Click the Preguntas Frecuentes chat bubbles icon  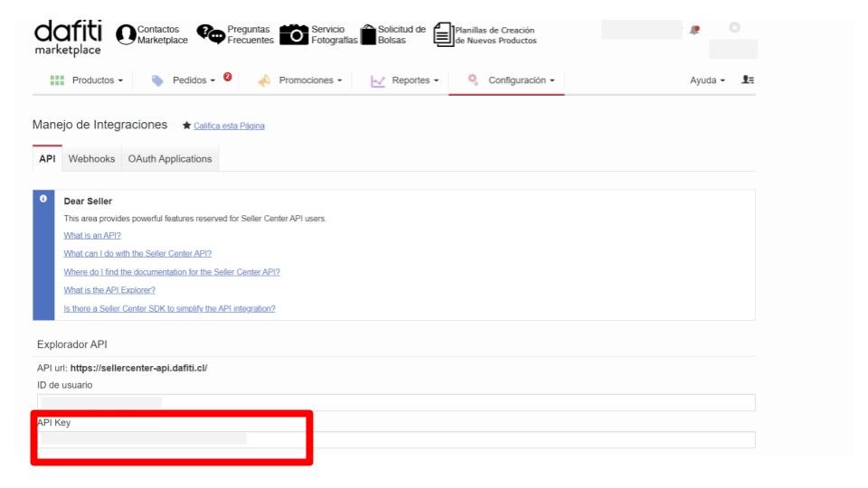click(211, 34)
